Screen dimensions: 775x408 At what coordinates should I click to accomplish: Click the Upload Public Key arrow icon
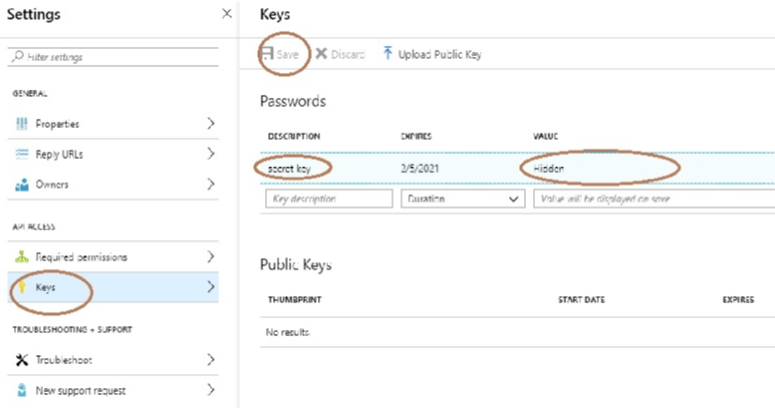click(388, 53)
